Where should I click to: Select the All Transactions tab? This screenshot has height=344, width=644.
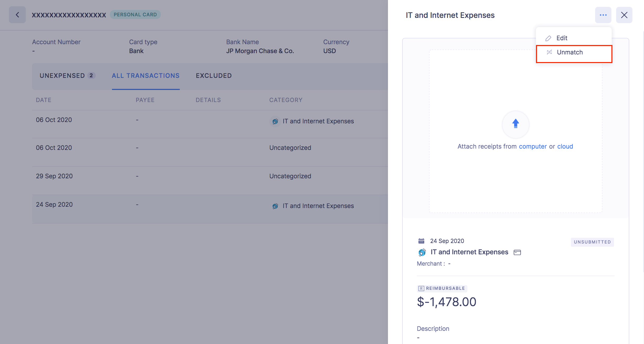pos(146,76)
